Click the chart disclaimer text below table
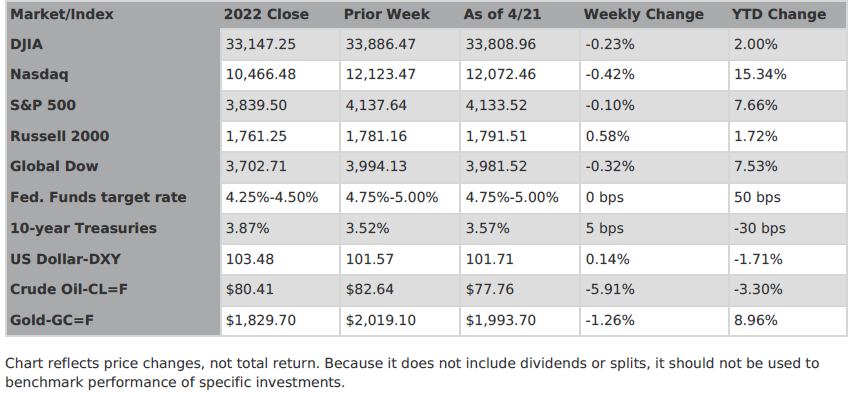The height and width of the screenshot is (393, 848). (412, 373)
